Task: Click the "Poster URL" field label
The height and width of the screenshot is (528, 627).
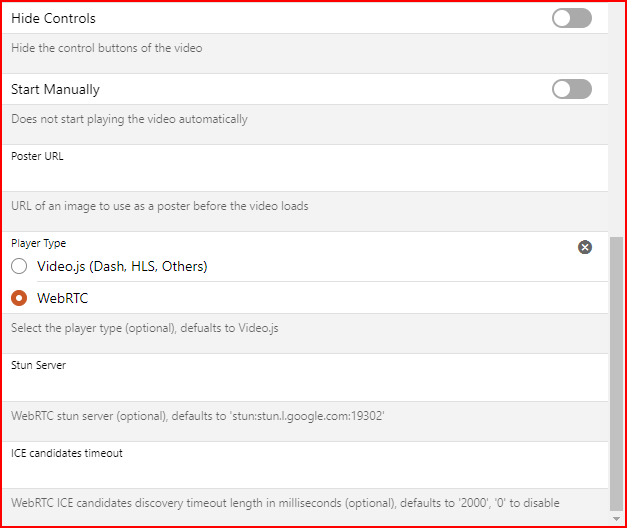Action: click(37, 156)
